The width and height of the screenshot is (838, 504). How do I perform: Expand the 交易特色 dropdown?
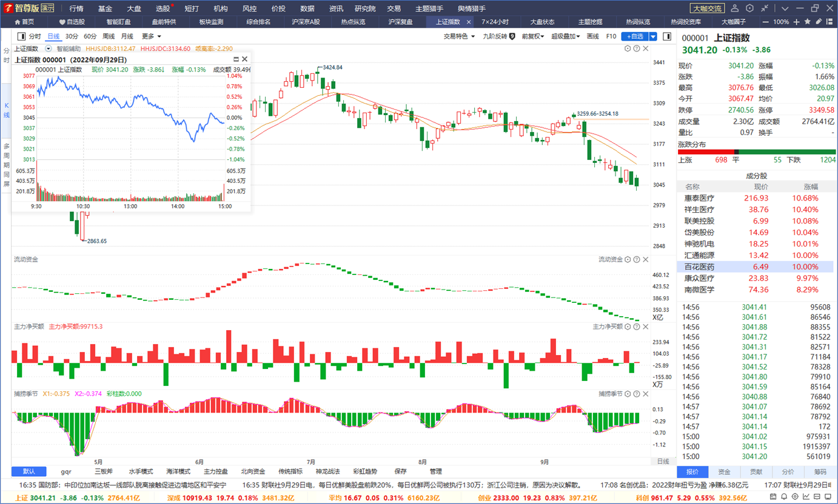(460, 36)
